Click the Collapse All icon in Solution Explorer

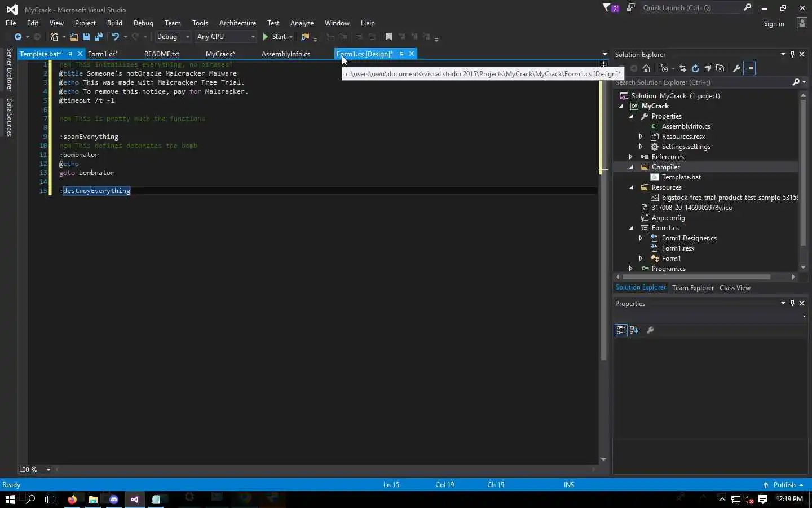coord(708,68)
